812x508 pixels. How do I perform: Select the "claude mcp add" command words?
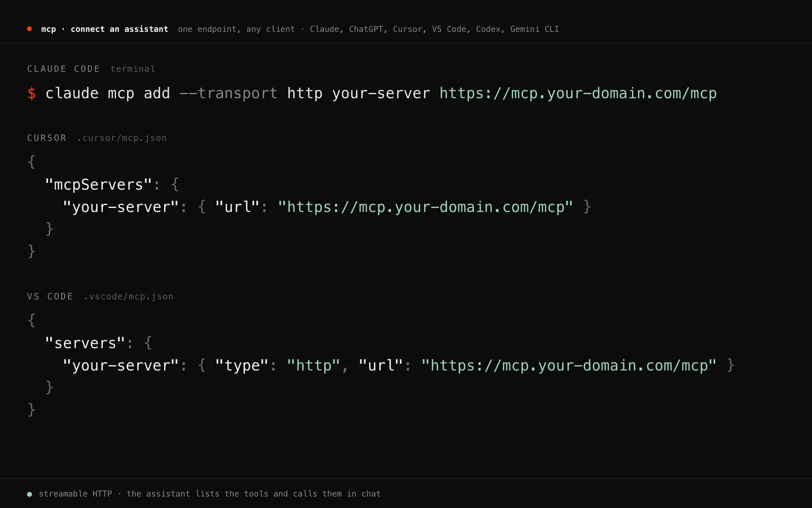[x=108, y=93]
